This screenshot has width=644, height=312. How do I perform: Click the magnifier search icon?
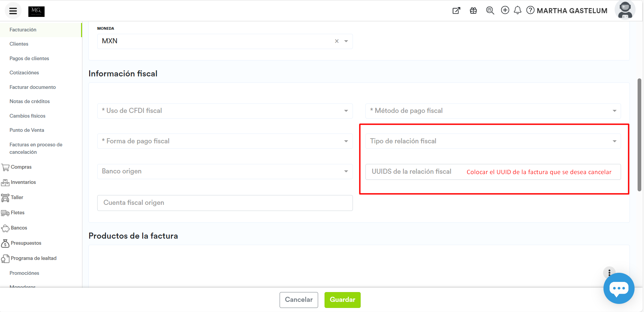click(490, 11)
